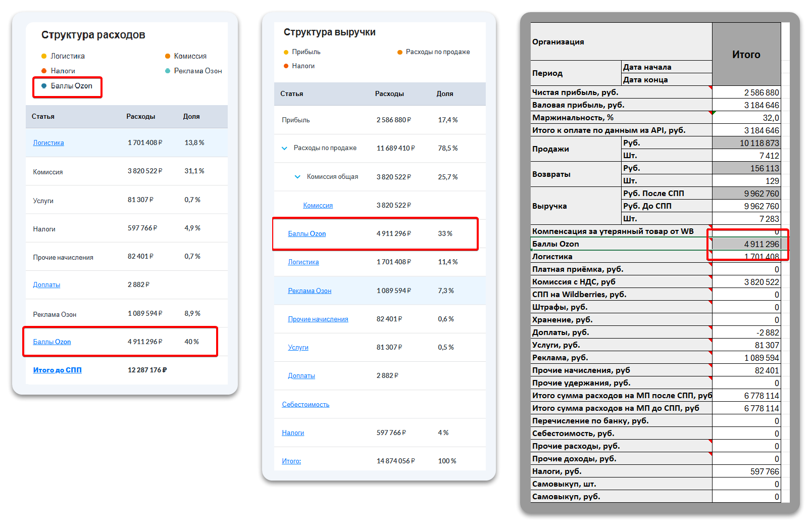Select the Чистая прибыль value cell 2 586 880
Screen dimensions: 812x525
[x=746, y=92]
